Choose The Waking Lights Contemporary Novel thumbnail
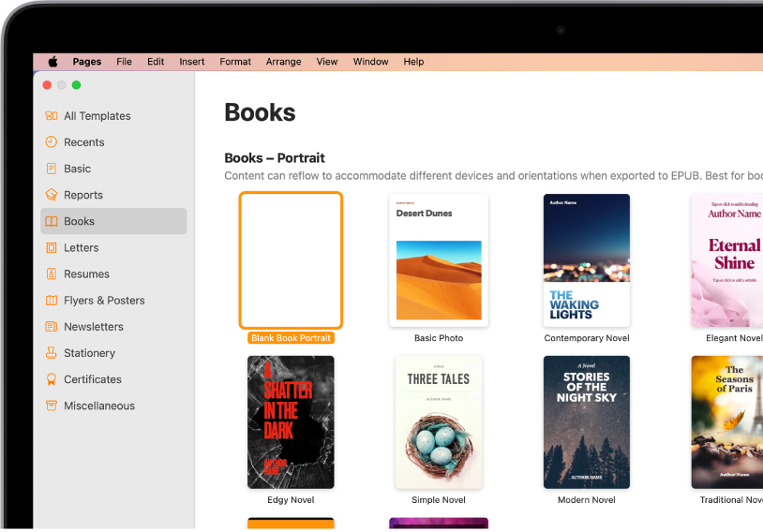The height and width of the screenshot is (532, 763). click(587, 260)
